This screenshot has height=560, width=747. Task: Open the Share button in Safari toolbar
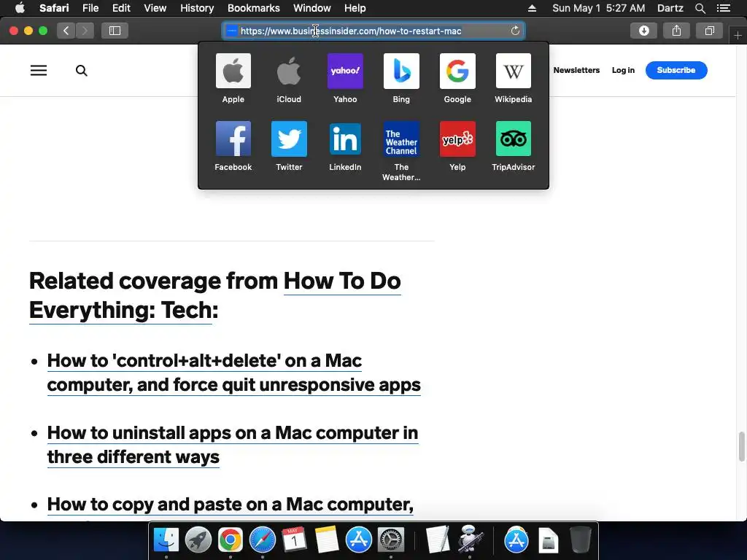pos(676,31)
